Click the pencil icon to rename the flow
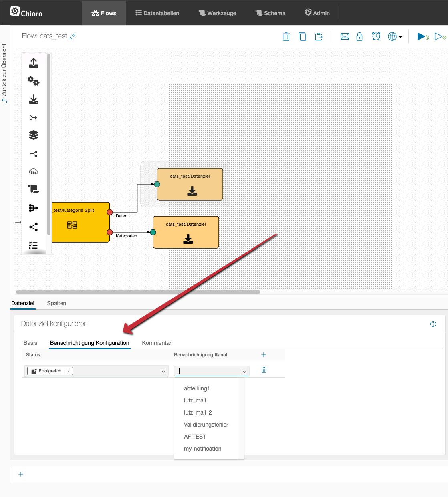This screenshot has height=497, width=448. [x=73, y=36]
